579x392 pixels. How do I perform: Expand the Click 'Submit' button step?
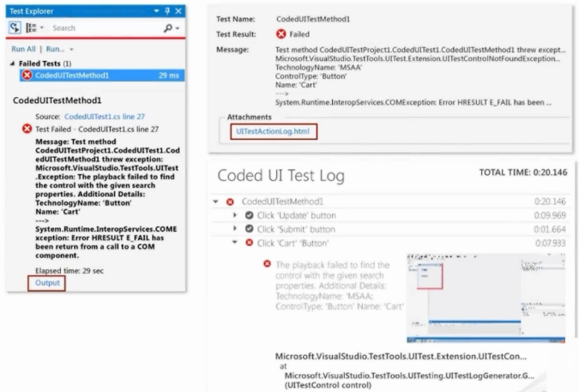(x=234, y=229)
